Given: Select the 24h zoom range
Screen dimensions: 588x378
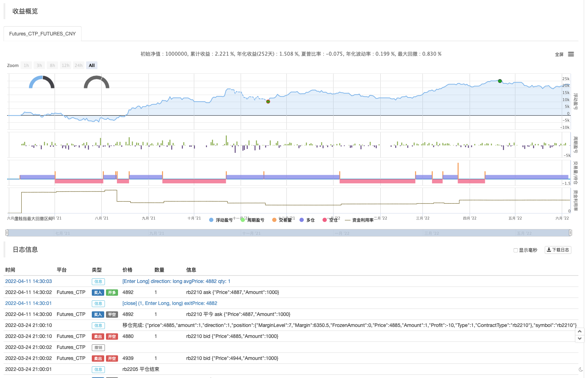Looking at the screenshot, I should coord(79,65).
